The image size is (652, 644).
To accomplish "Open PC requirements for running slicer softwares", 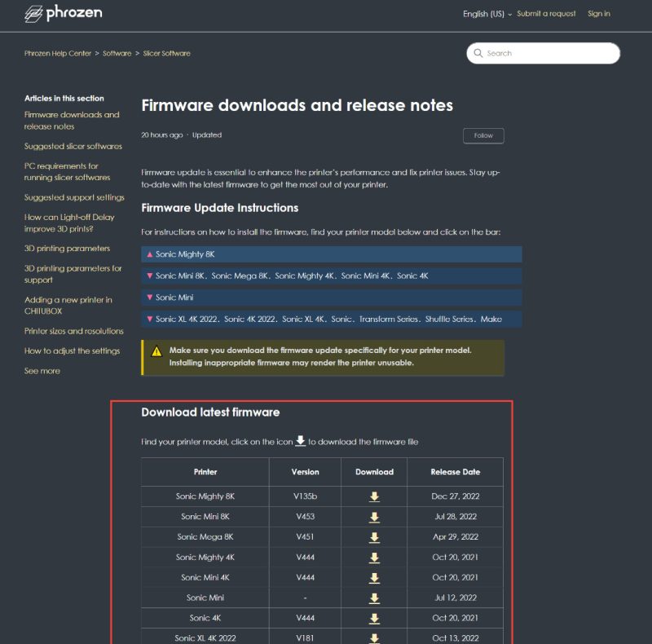I will (67, 172).
